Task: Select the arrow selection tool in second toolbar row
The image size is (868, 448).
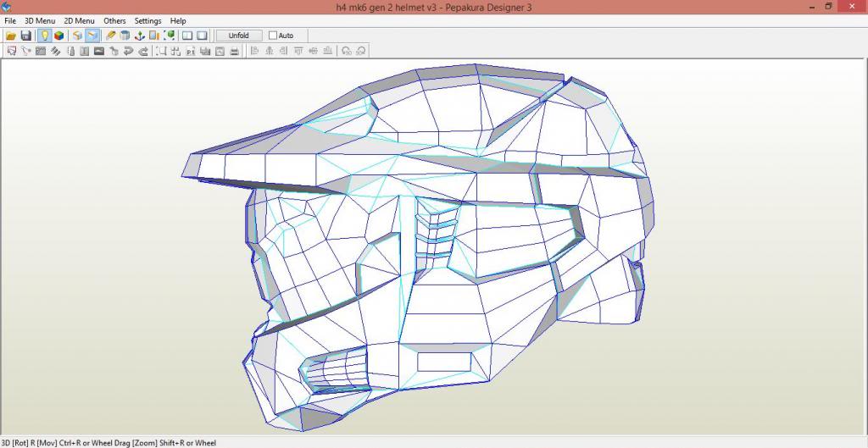Action: (12, 51)
